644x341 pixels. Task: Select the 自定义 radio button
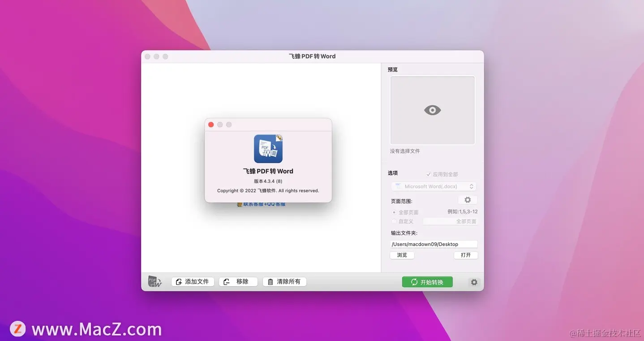[394, 221]
